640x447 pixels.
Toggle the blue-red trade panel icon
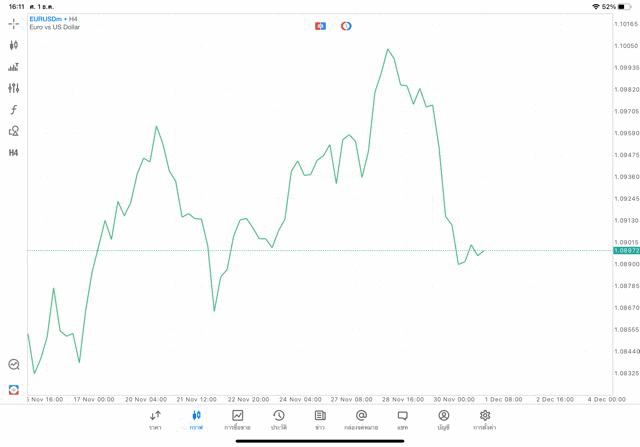coord(320,26)
